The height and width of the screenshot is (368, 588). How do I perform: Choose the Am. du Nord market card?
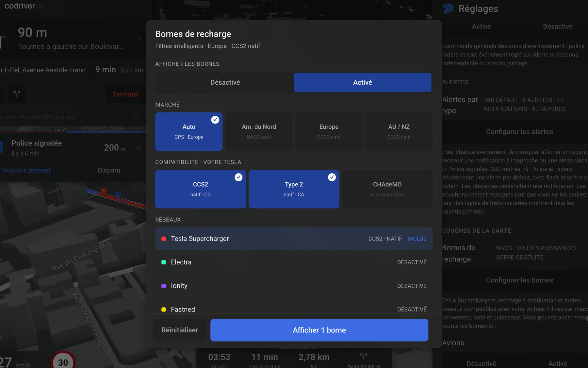259,132
